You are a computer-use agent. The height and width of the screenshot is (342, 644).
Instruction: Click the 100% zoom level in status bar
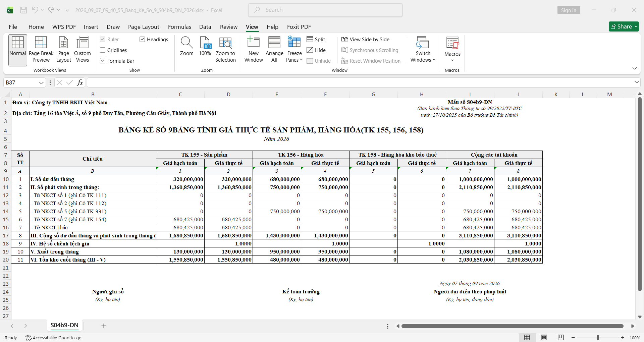635,338
